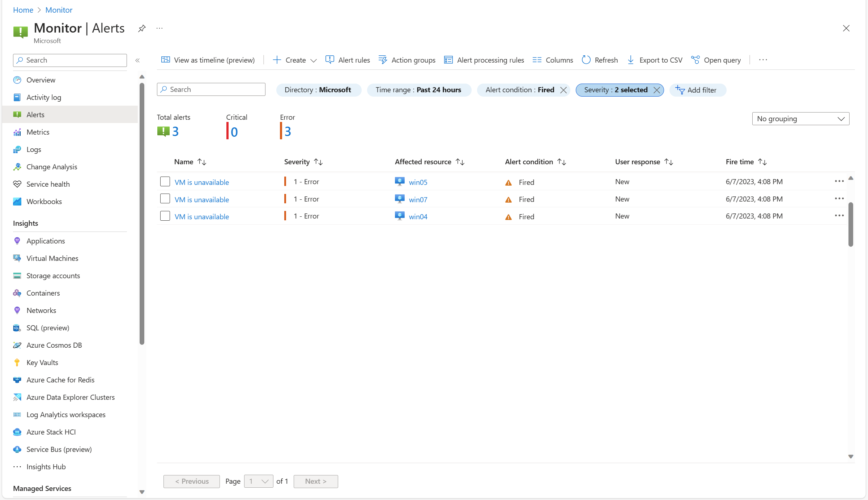Click the Alerts icon in sidebar
868x500 pixels.
pos(17,115)
